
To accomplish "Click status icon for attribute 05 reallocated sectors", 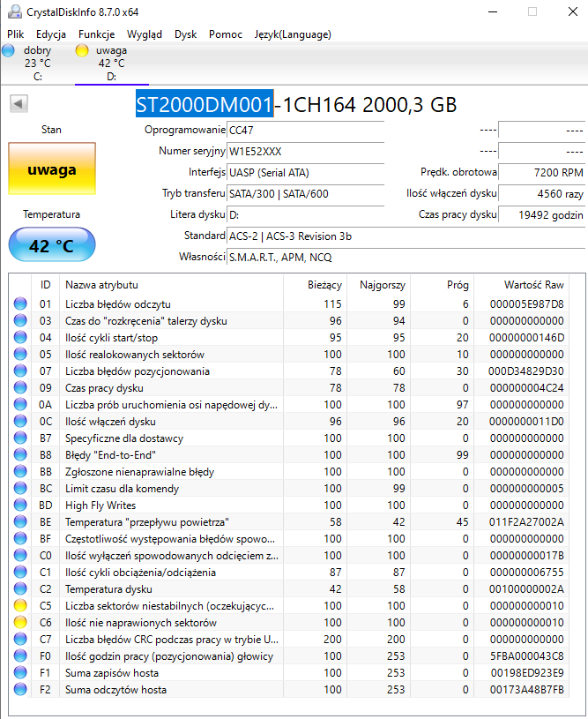I will tap(20, 354).
